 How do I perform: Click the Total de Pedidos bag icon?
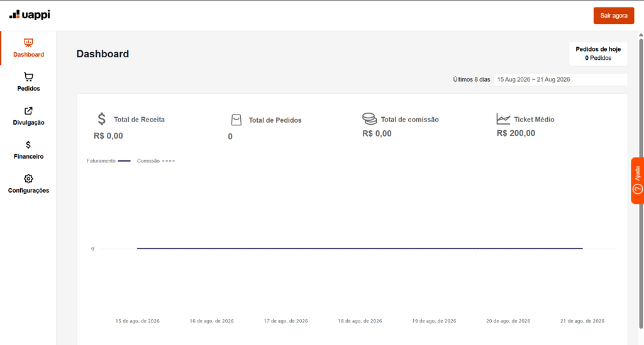coord(236,120)
